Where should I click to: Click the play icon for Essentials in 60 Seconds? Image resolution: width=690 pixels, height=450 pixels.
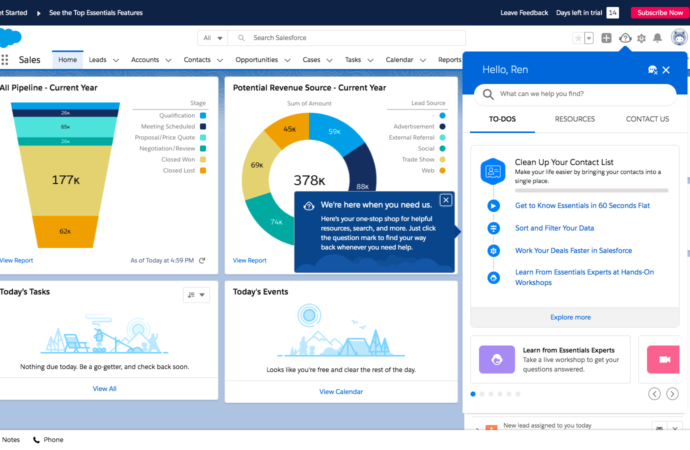493,206
